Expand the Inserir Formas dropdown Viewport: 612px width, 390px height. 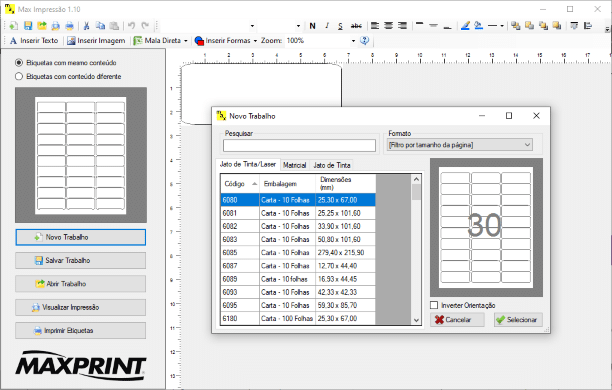point(255,41)
